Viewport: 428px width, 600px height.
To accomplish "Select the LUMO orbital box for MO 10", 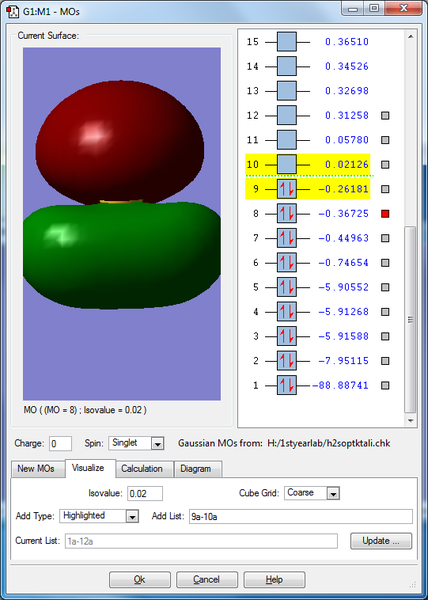I will (x=286, y=164).
